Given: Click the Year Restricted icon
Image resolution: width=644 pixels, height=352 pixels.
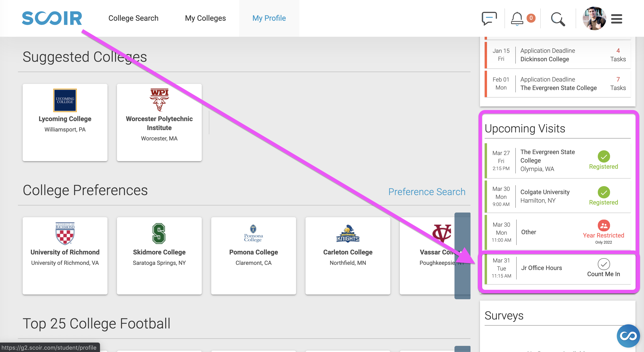Looking at the screenshot, I should 603,225.
